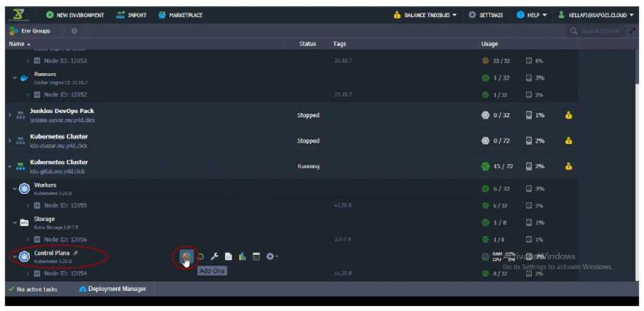Open the gear Additionally menu for Control Plane
This screenshot has width=644, height=311.
coord(271,256)
